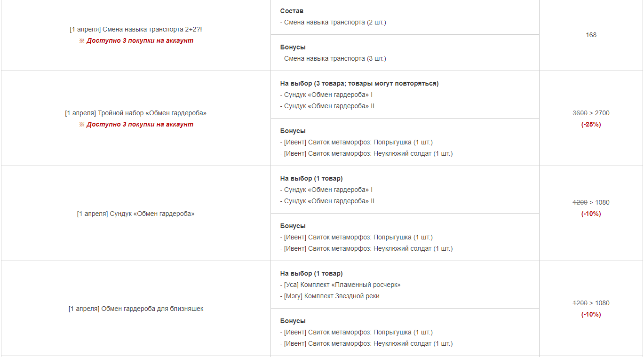Click the red 'Доступно 3 покупки' note under Смена навыка

136,40
